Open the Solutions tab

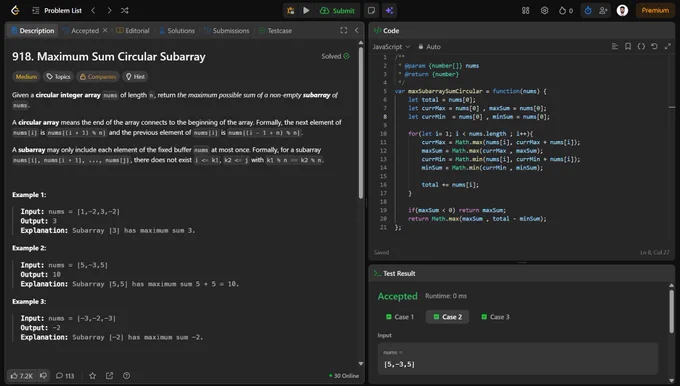pos(177,31)
